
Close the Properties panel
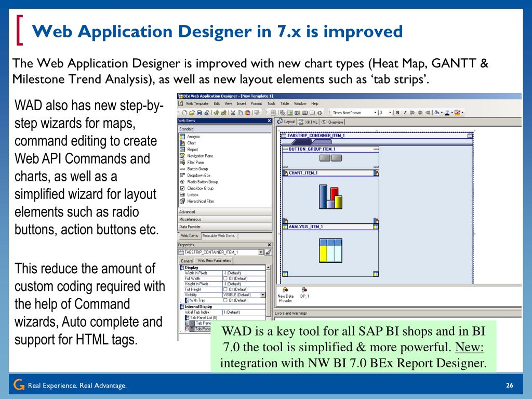270,245
